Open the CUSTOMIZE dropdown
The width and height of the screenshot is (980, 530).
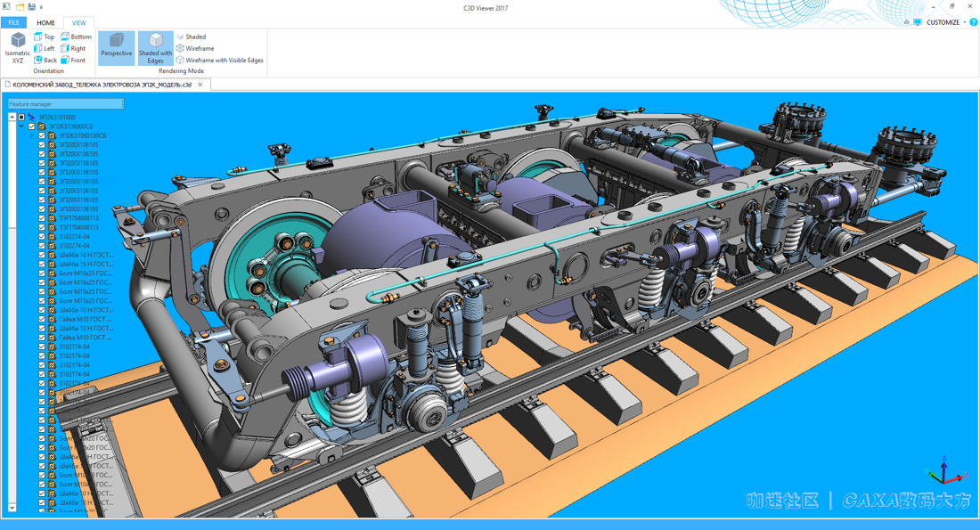pyautogui.click(x=944, y=22)
